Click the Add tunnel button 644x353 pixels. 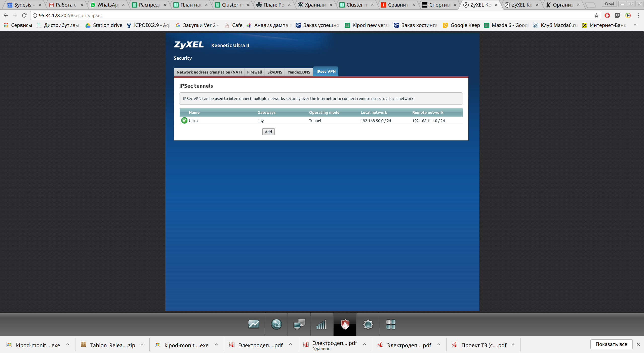(x=268, y=132)
